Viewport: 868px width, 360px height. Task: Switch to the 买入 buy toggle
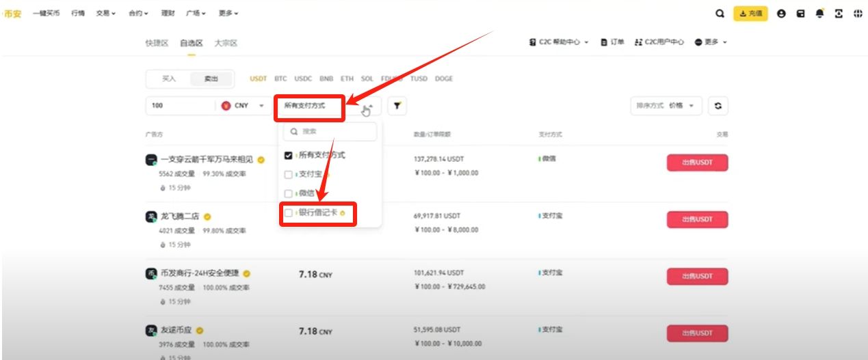tap(169, 79)
